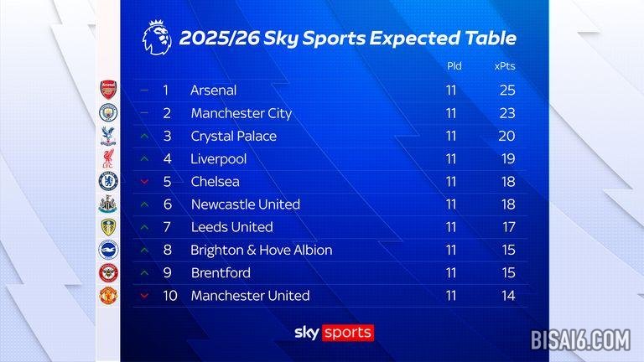Click the Manchester City club crest
The image size is (644, 362).
(109, 112)
